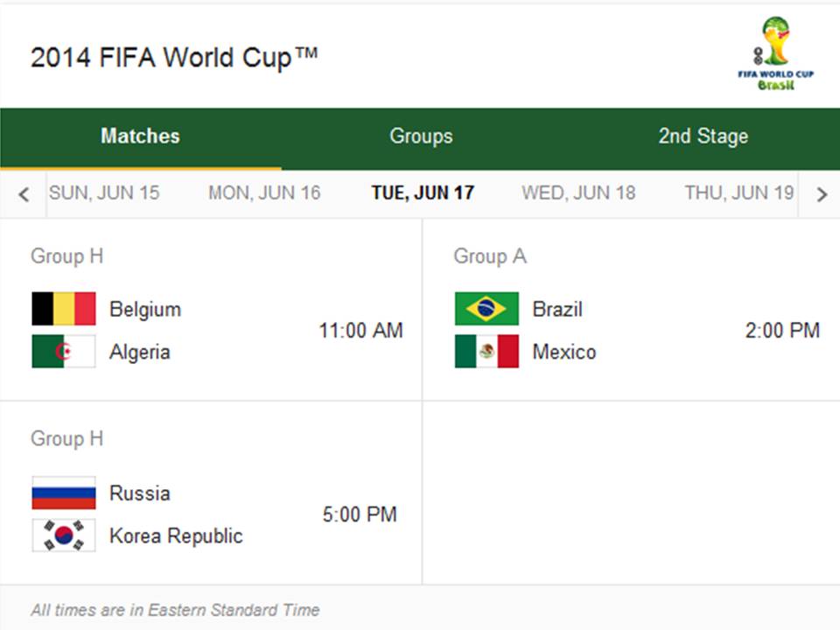Select the Matches tab
This screenshot has height=630, width=840.
tap(140, 136)
